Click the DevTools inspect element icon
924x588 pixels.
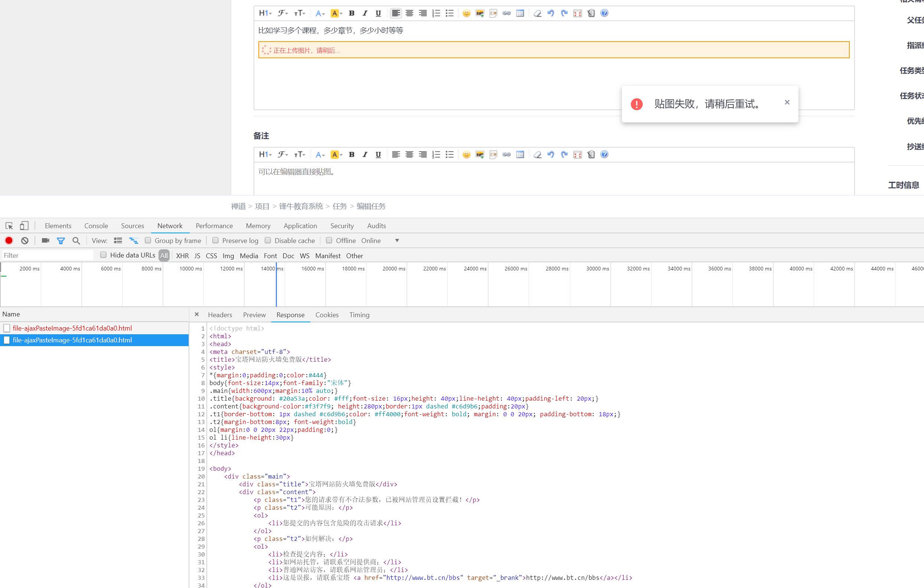point(9,226)
